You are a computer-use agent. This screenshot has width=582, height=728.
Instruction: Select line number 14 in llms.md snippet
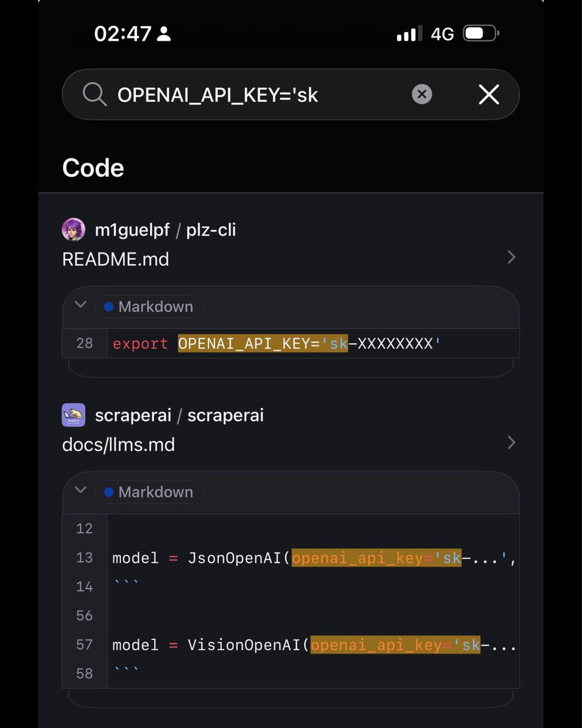tap(85, 587)
